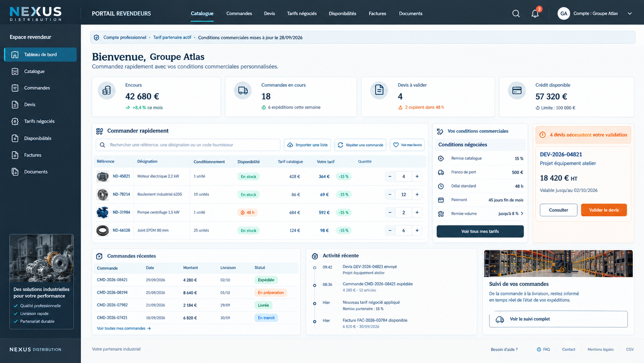Decrease quantity for ND-45821
This screenshot has height=363, width=644.
(390, 176)
